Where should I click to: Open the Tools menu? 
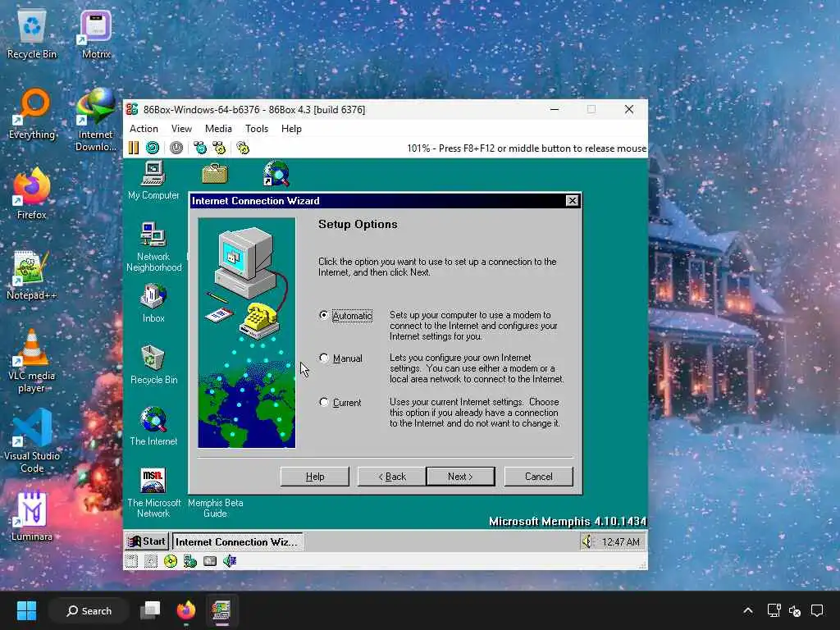coord(257,129)
